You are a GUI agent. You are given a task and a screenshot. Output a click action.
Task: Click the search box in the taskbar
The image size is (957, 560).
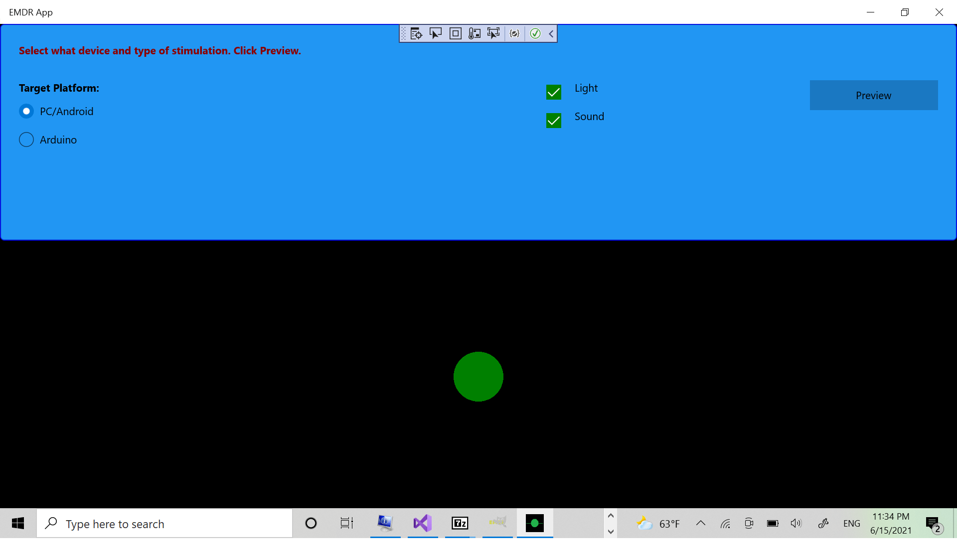pos(164,523)
